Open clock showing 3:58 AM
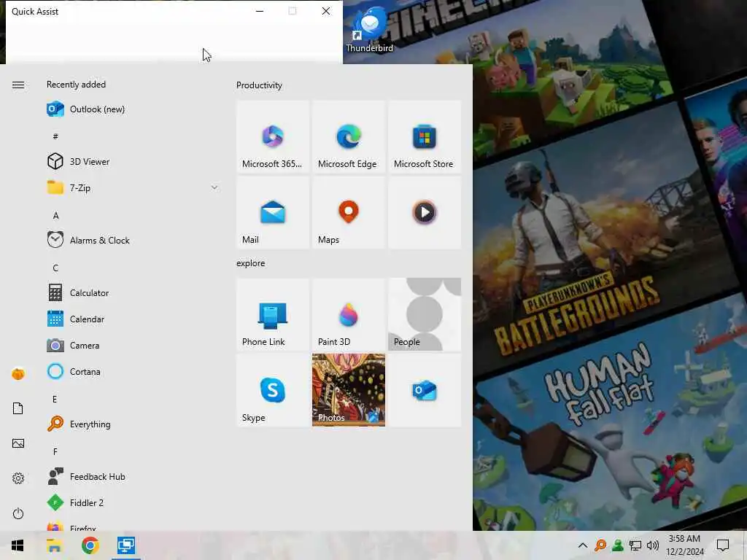Viewport: 747px width, 560px height. (x=684, y=545)
